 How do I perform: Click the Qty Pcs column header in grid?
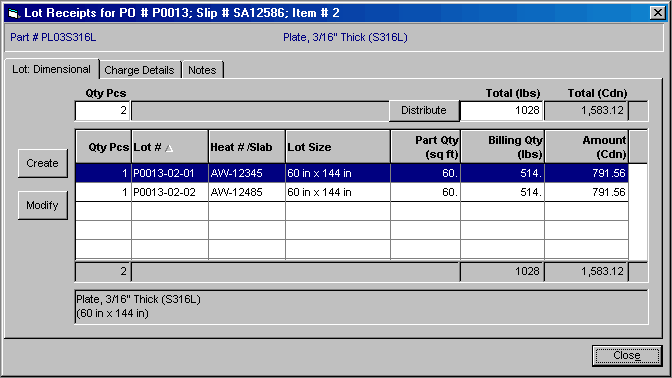(x=104, y=147)
